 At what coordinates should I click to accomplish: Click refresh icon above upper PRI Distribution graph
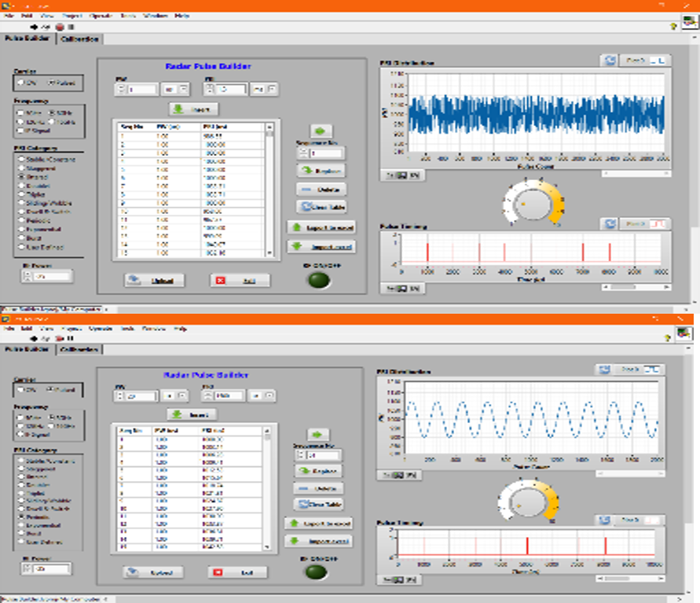pos(609,61)
